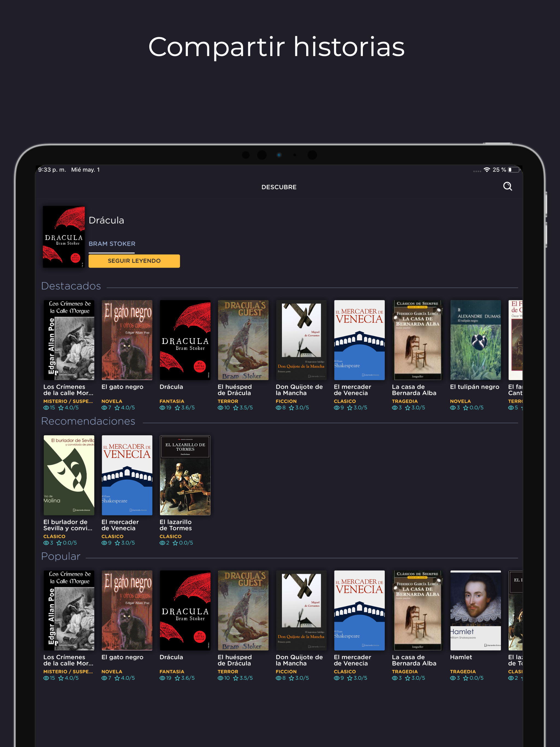Open Dracula's Guest cover in Popular
The width and height of the screenshot is (560, 747).
[243, 610]
